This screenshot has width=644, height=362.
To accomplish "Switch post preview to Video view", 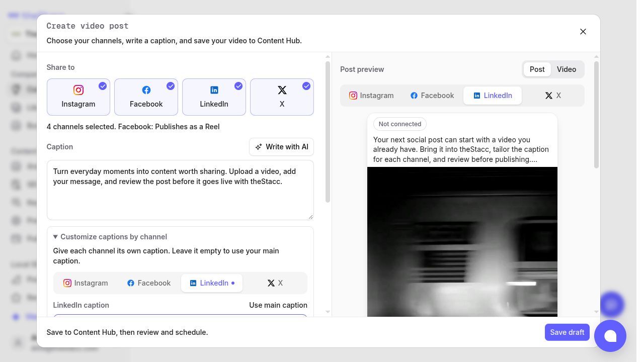I will pos(567,69).
